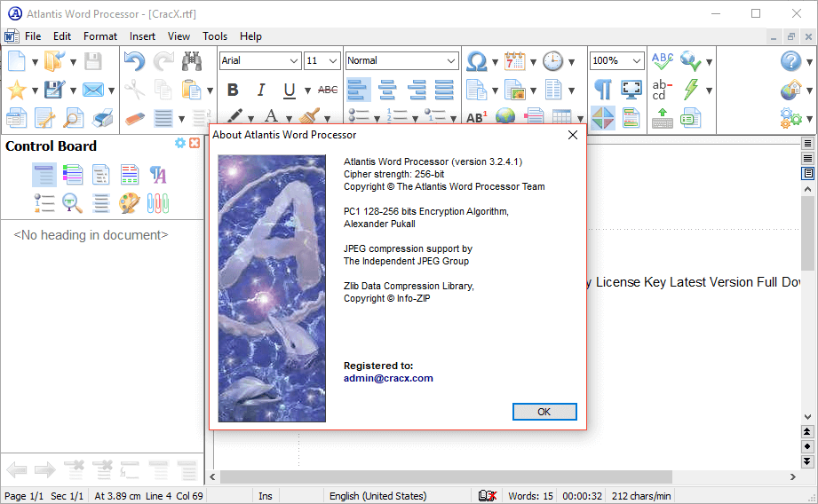Click the hyphenation ab-cd icon
818x504 pixels.
[x=663, y=90]
